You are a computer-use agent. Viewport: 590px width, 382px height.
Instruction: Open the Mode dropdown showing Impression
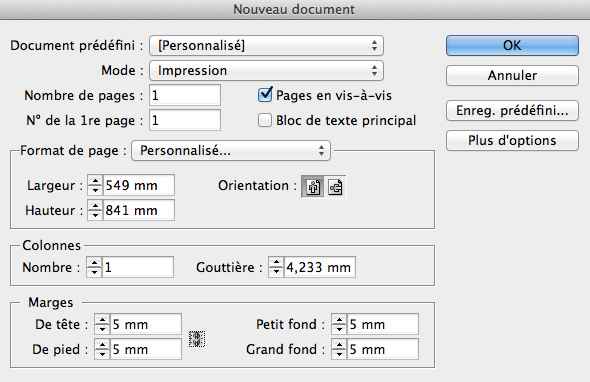point(266,71)
